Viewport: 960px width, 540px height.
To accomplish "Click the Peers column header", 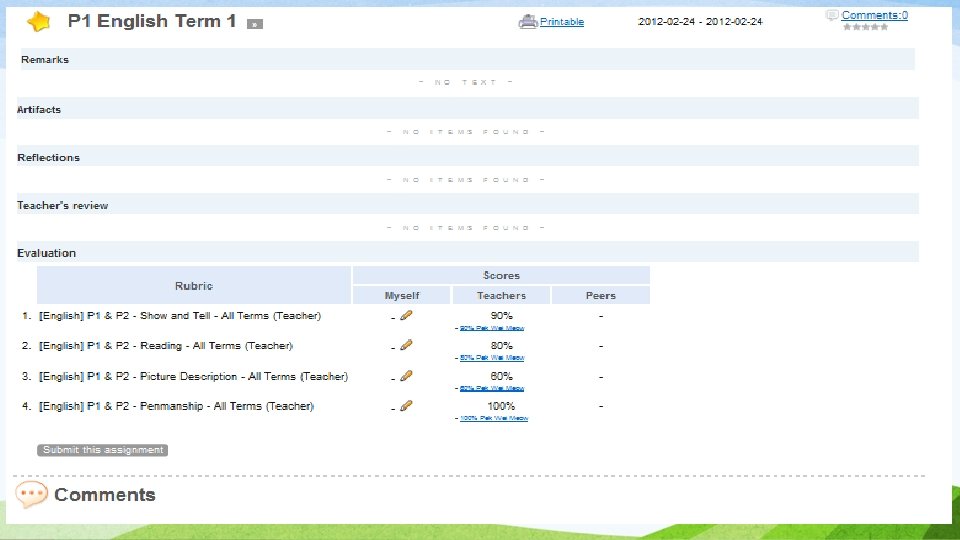I will [x=601, y=295].
